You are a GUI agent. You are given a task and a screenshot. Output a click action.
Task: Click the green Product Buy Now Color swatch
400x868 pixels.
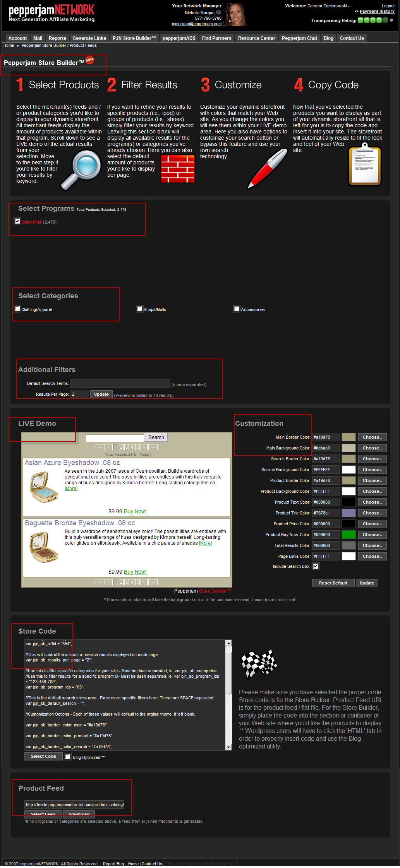[x=348, y=535]
